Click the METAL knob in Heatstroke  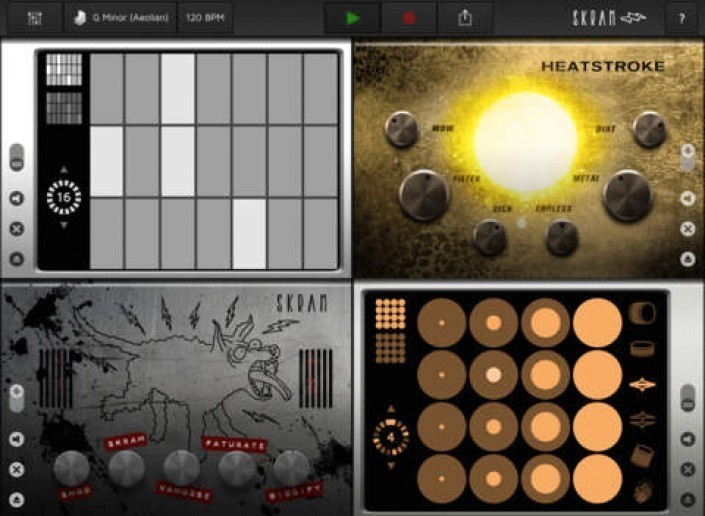click(628, 195)
